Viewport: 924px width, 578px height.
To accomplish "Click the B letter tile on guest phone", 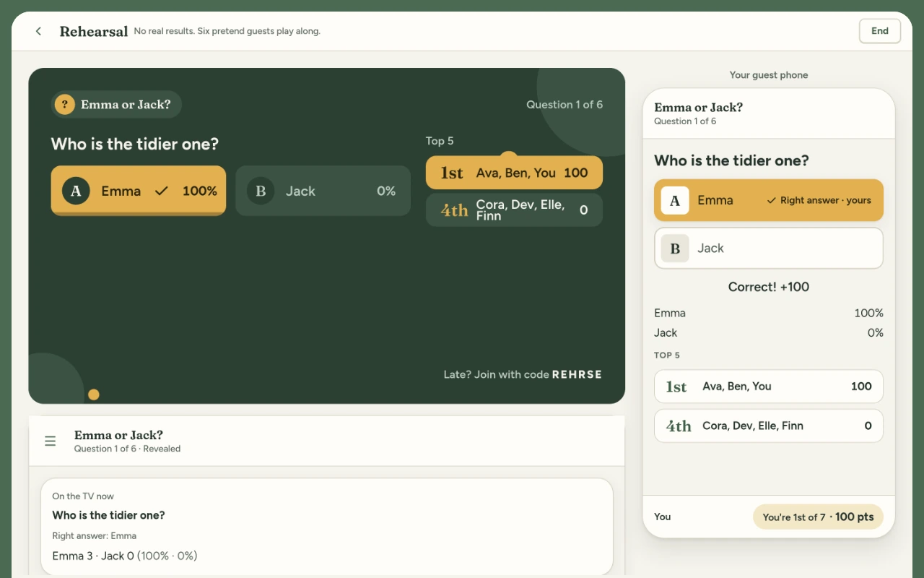I will [675, 248].
